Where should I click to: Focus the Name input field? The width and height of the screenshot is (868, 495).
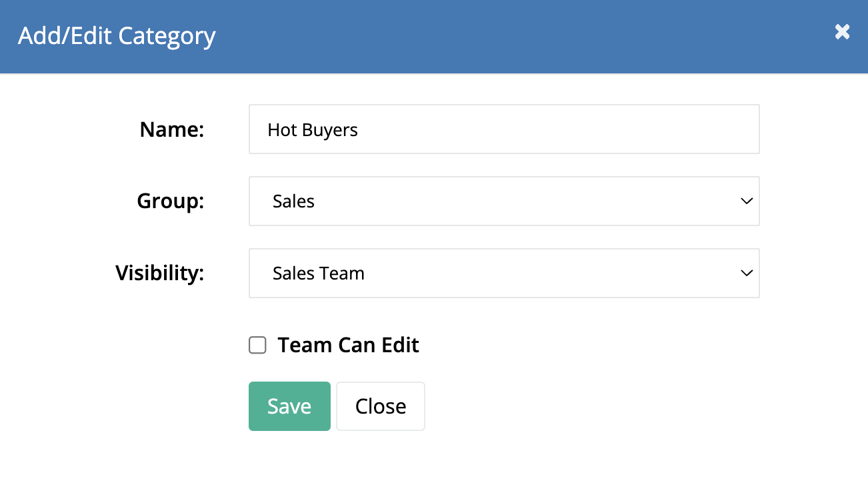[x=503, y=129]
